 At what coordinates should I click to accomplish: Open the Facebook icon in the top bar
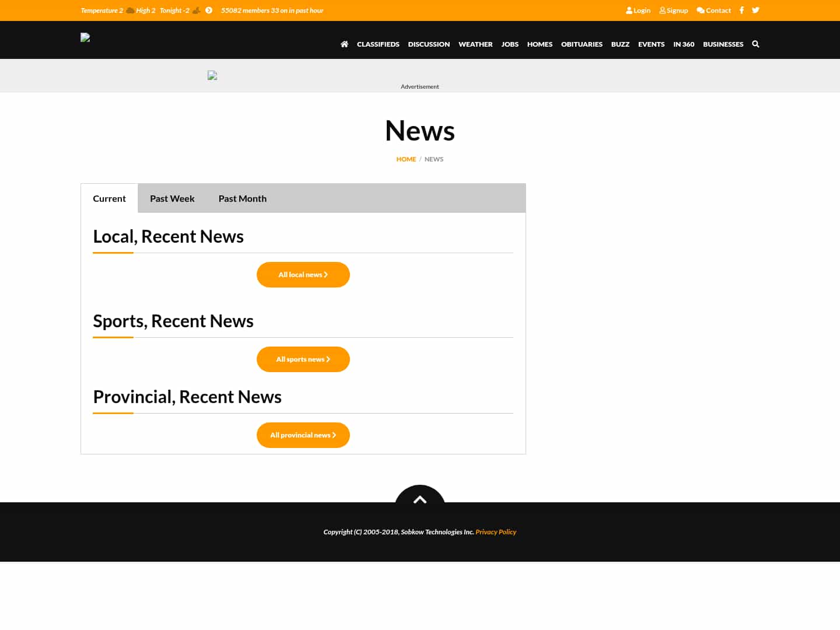[741, 10]
